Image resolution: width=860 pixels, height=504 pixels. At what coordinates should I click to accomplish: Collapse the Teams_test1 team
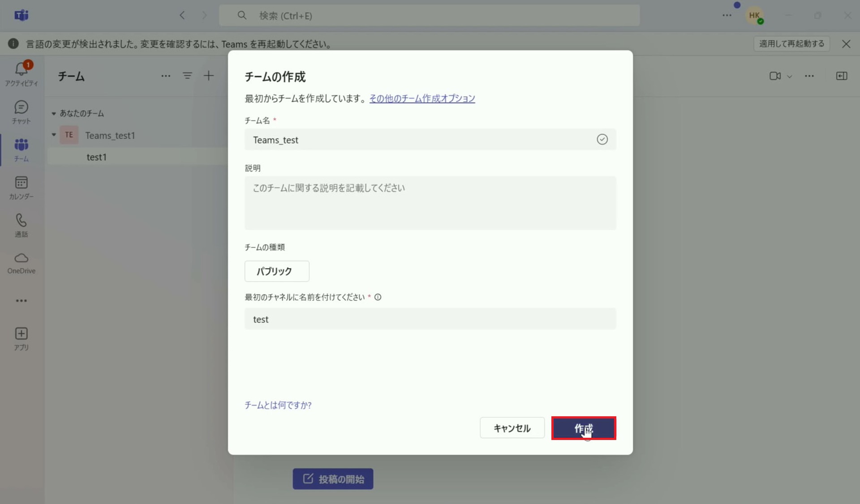(x=53, y=135)
